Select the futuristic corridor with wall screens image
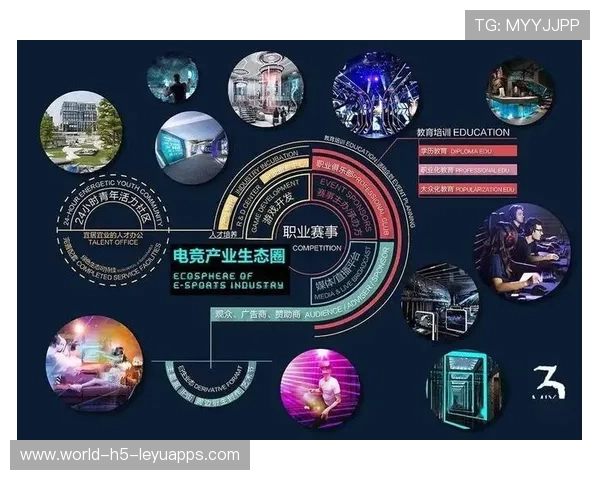This screenshot has width=600, height=480. click(192, 148)
